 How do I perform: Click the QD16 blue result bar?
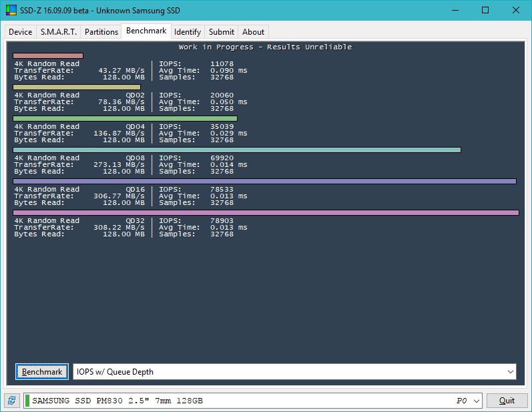click(x=264, y=181)
